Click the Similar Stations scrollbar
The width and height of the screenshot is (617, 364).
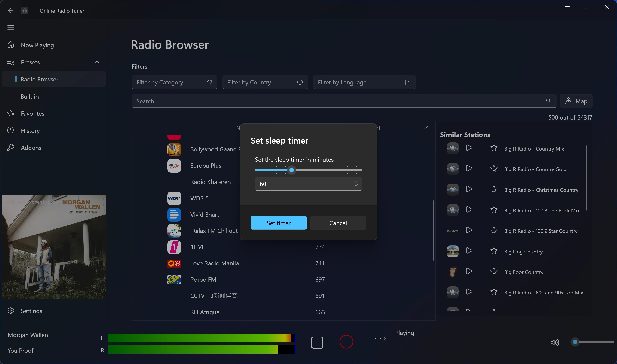point(586,178)
